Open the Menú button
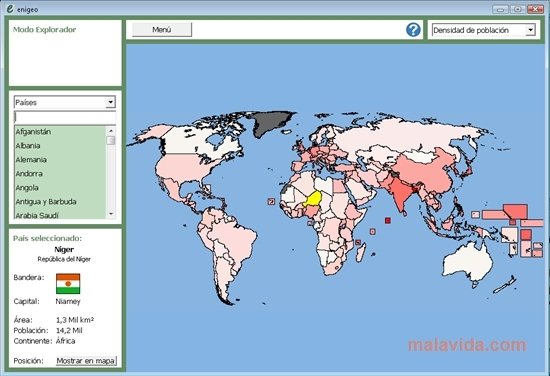The height and width of the screenshot is (376, 550). pyautogui.click(x=162, y=30)
